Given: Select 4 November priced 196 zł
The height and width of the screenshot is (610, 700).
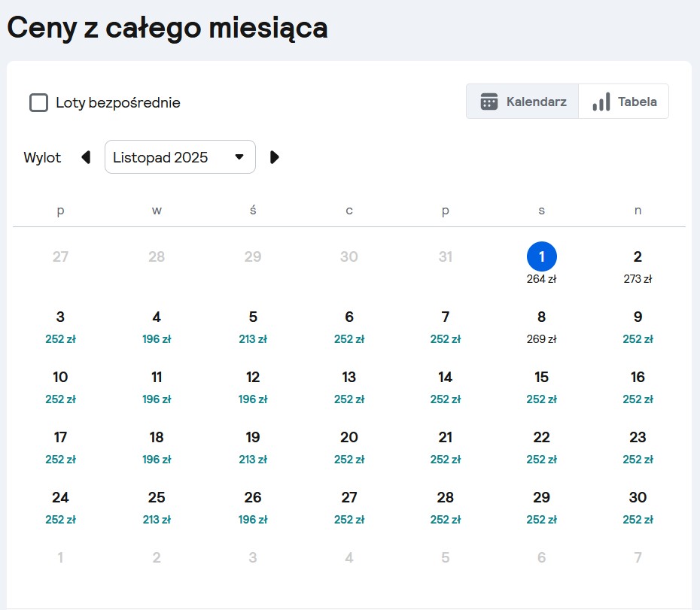Looking at the screenshot, I should (157, 327).
